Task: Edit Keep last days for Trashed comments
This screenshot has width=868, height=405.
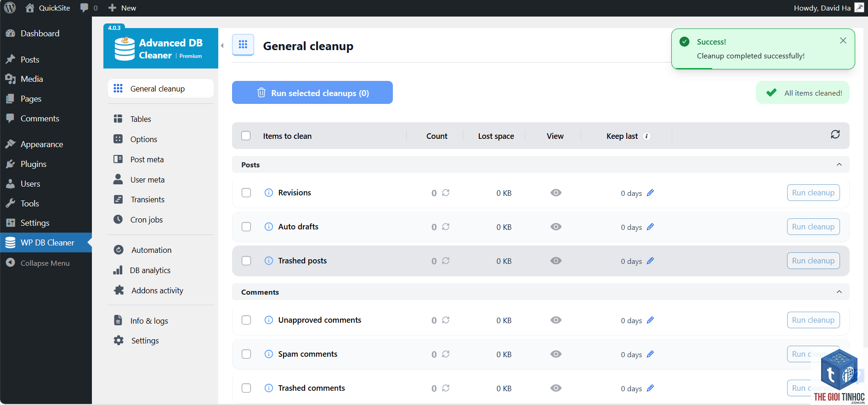Action: click(x=650, y=388)
